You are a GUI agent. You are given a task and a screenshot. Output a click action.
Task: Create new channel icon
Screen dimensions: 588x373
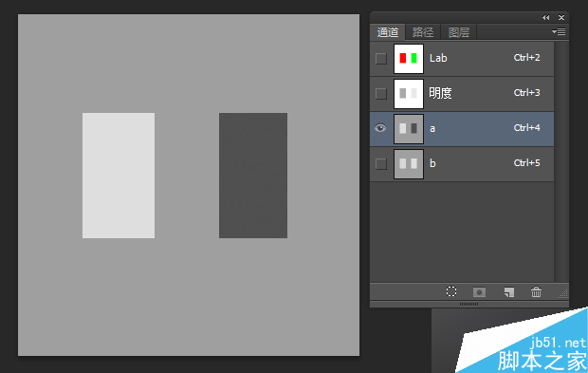click(509, 292)
